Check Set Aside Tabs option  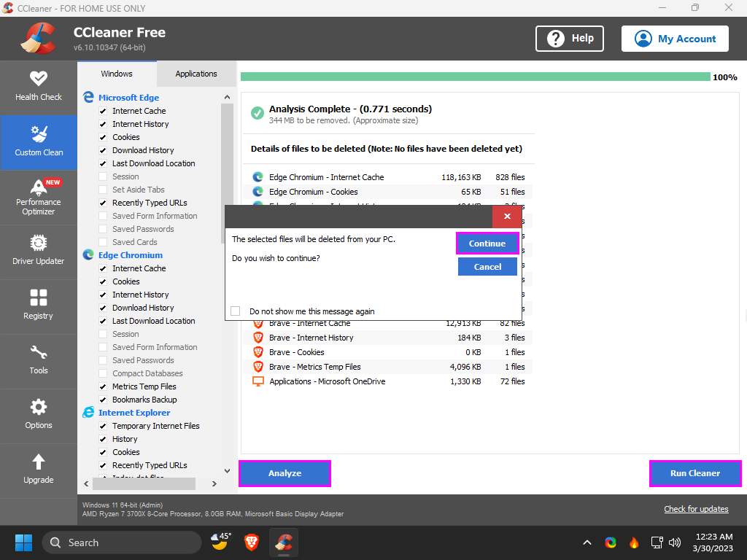click(x=102, y=190)
